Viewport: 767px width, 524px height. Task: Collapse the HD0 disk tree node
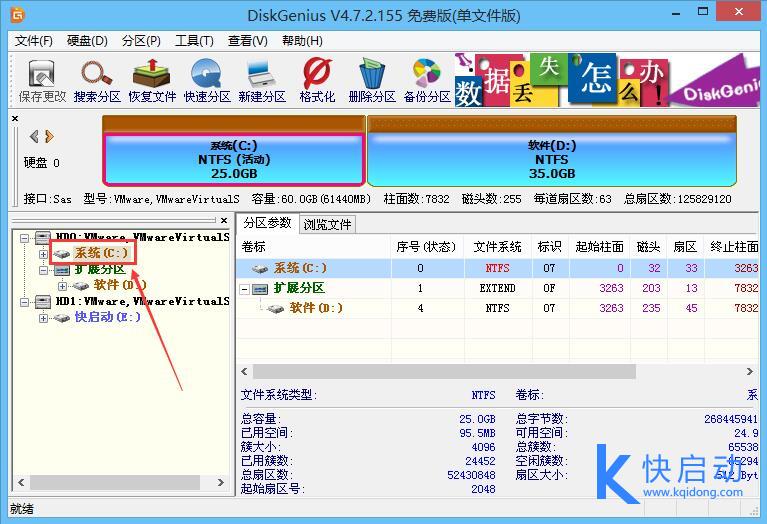(24, 238)
